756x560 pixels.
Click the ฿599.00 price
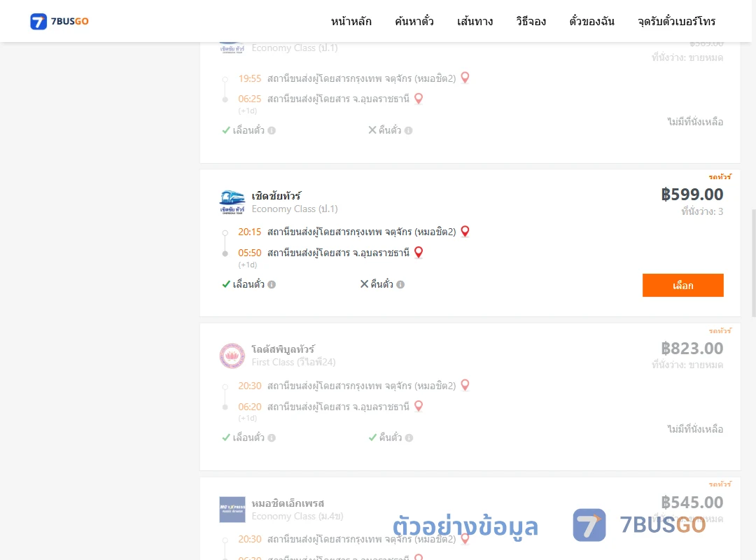(692, 195)
